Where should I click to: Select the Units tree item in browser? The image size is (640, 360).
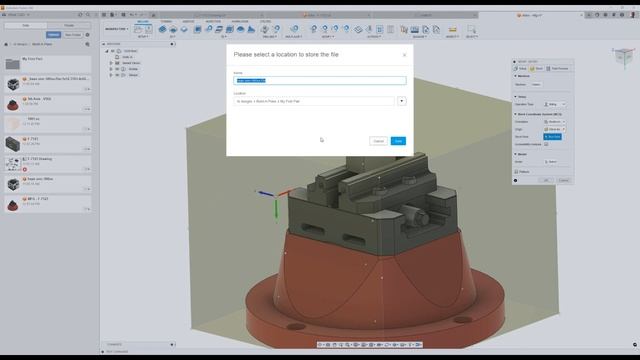coord(127,57)
